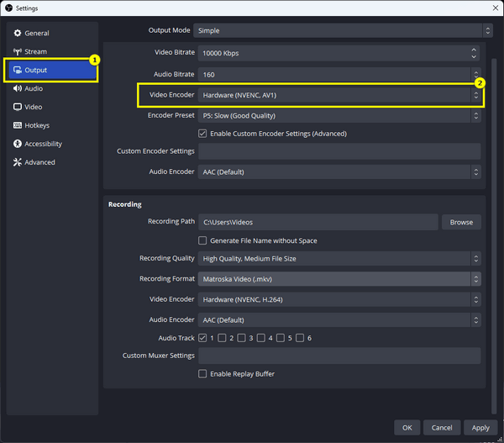Screen dimensions: 504x443
Task: Click the Accessibility icon
Action: pos(18,144)
